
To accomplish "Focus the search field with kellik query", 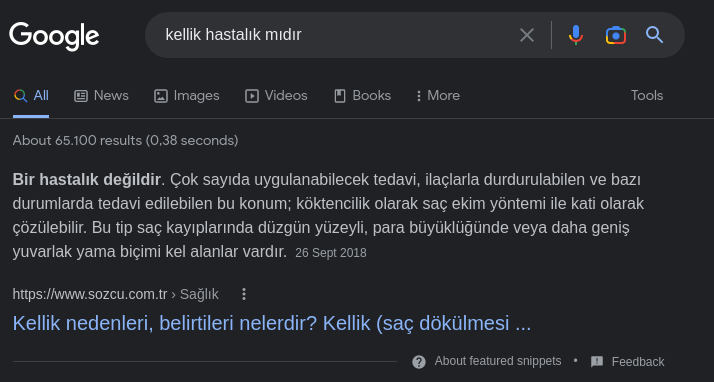I will [x=337, y=35].
